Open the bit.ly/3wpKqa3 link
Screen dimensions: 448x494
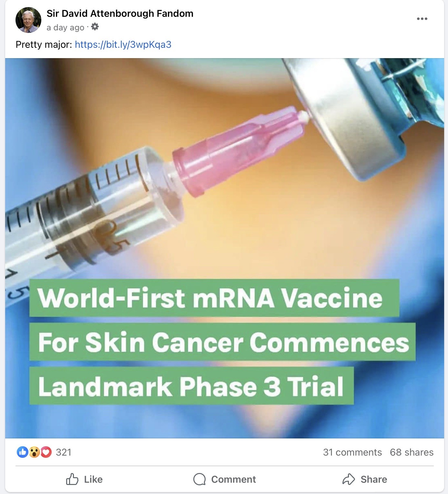(123, 44)
